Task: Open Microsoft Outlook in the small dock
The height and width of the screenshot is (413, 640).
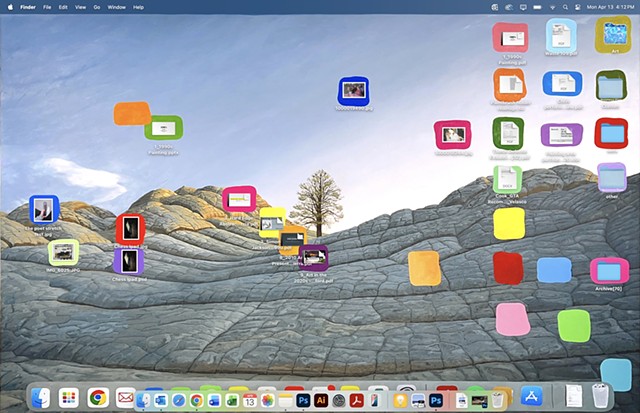Action: (x=161, y=401)
